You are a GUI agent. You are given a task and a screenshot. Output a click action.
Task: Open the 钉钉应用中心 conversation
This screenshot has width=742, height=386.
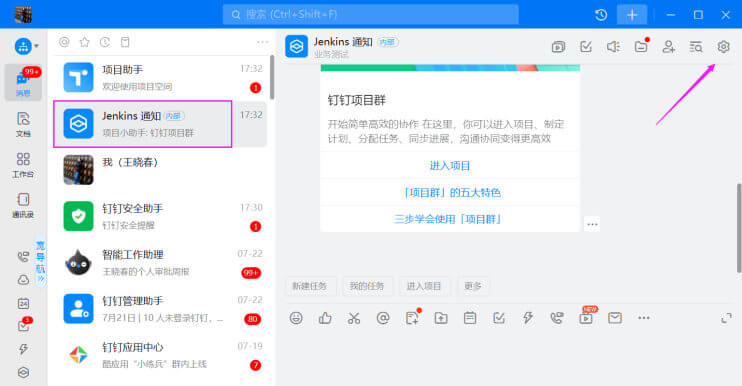[x=160, y=355]
